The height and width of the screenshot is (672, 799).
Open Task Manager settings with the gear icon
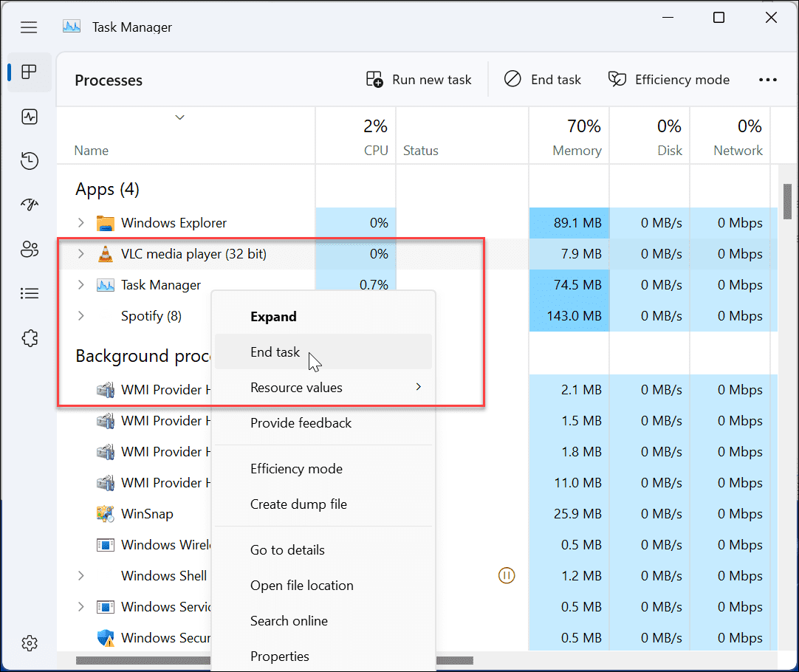point(30,642)
